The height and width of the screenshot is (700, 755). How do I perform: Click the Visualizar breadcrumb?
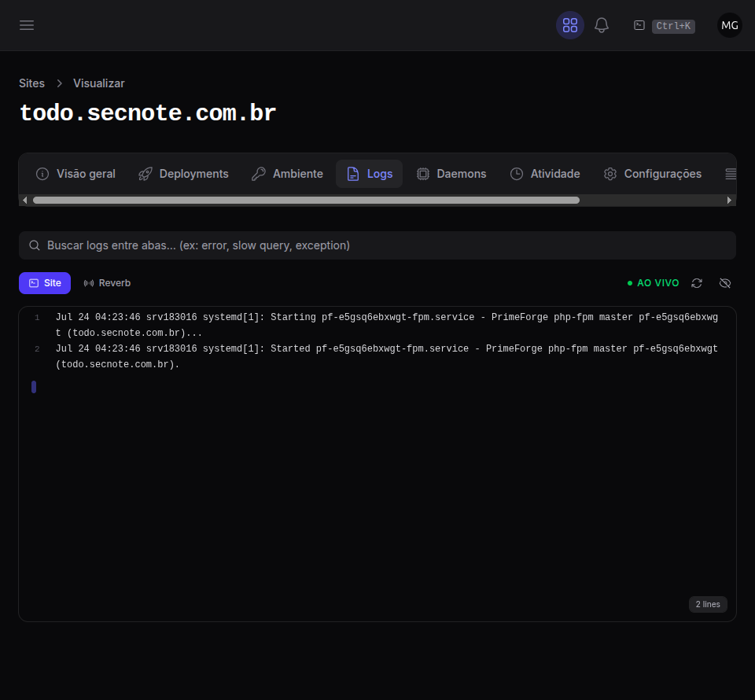[x=99, y=83]
